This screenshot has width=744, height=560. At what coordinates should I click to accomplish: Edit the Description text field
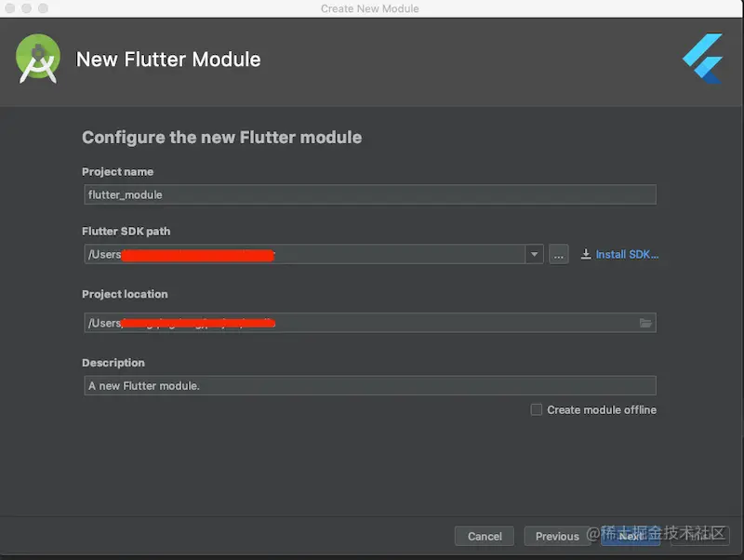370,386
